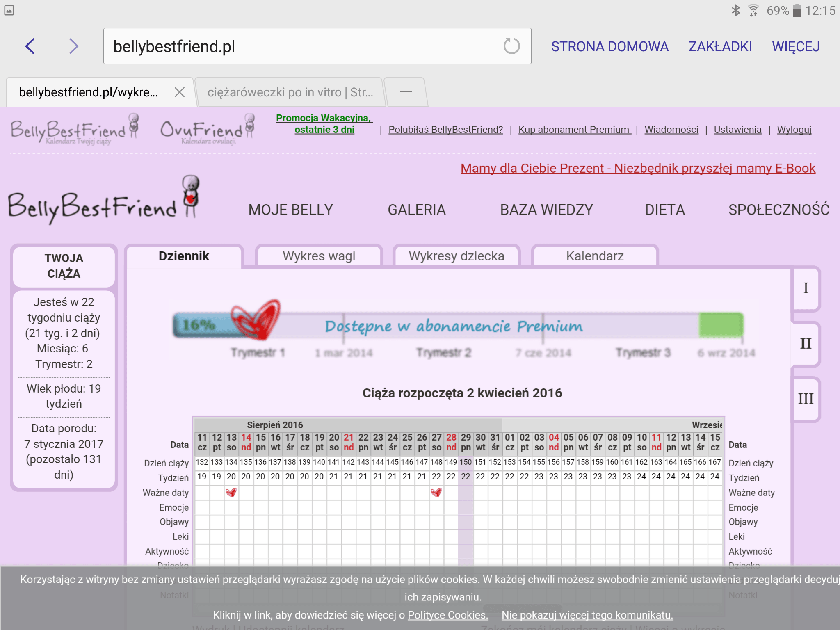
Task: Click the heart icon on August 27
Action: (436, 492)
